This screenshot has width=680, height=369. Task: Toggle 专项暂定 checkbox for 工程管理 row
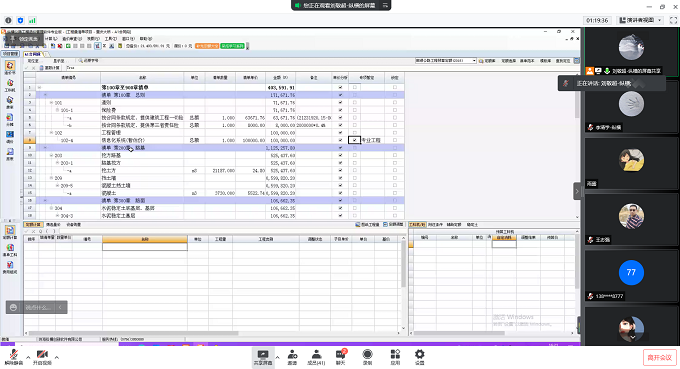click(354, 133)
